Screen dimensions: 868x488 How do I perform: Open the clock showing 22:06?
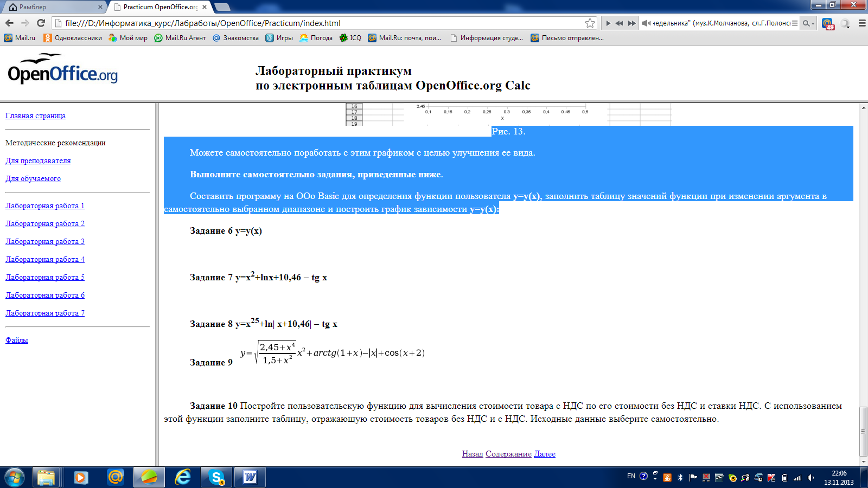coord(839,478)
